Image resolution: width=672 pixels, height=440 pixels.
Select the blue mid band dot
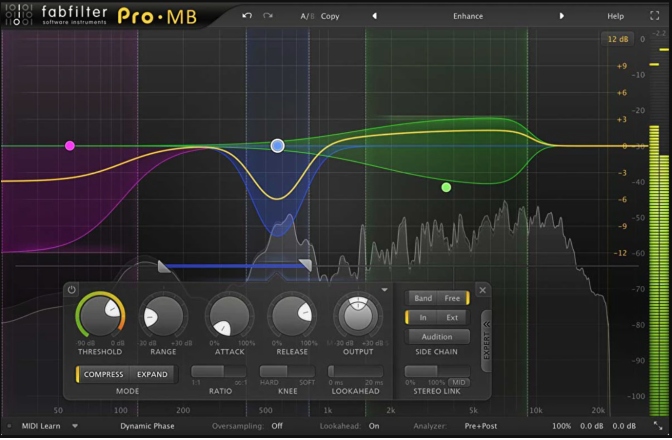coord(278,146)
